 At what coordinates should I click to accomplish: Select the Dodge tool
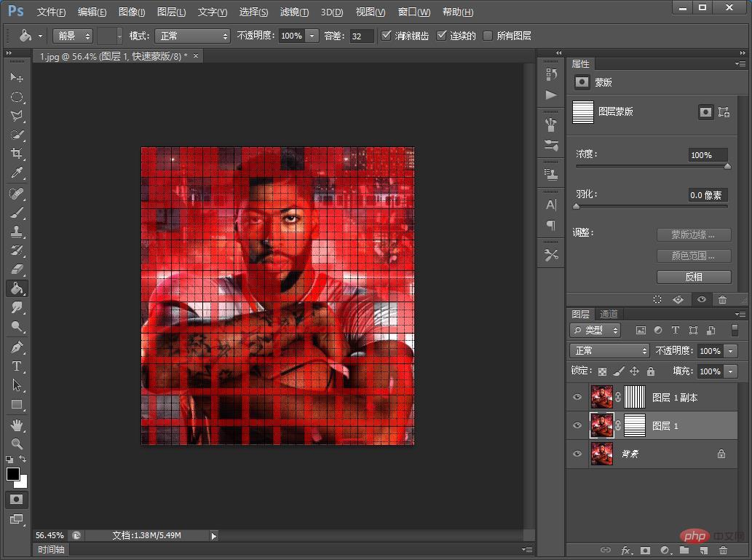click(16, 326)
